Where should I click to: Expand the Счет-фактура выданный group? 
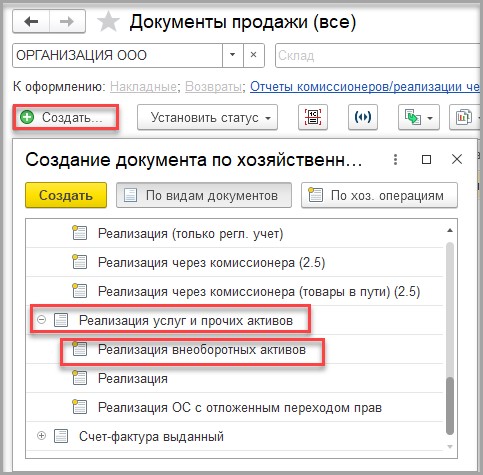pyautogui.click(x=41, y=436)
